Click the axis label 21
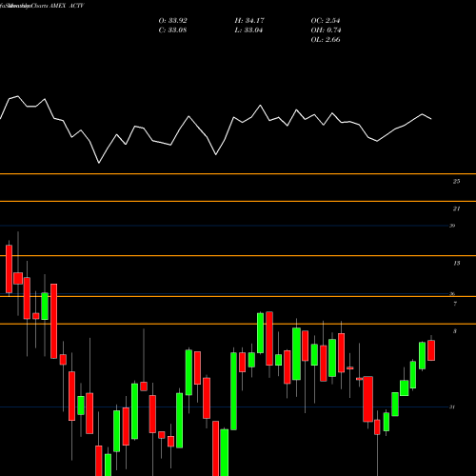 coord(456,208)
